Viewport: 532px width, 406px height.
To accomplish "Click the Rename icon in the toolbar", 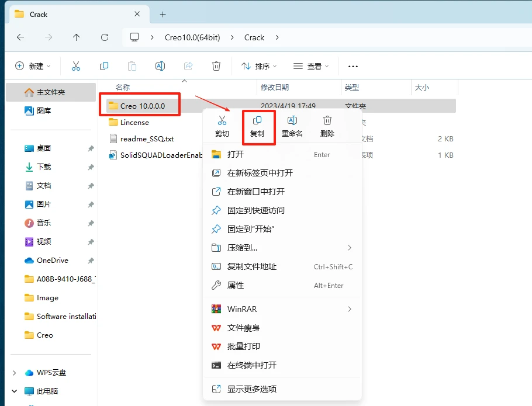I will tap(160, 66).
